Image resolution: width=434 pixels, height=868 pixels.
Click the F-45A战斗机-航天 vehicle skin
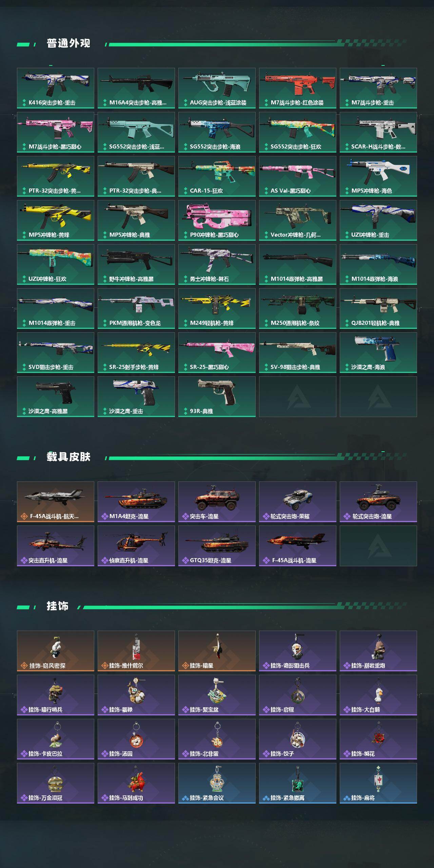click(56, 502)
